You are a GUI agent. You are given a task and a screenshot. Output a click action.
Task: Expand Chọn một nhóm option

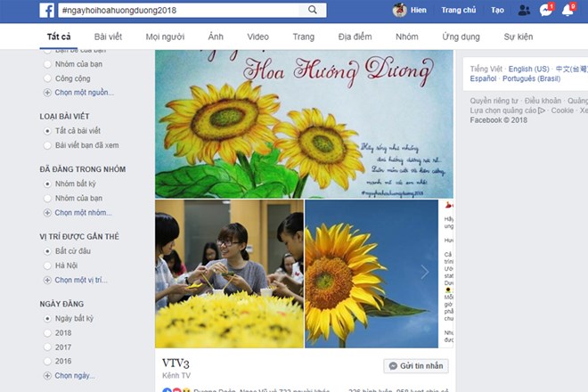coord(83,212)
